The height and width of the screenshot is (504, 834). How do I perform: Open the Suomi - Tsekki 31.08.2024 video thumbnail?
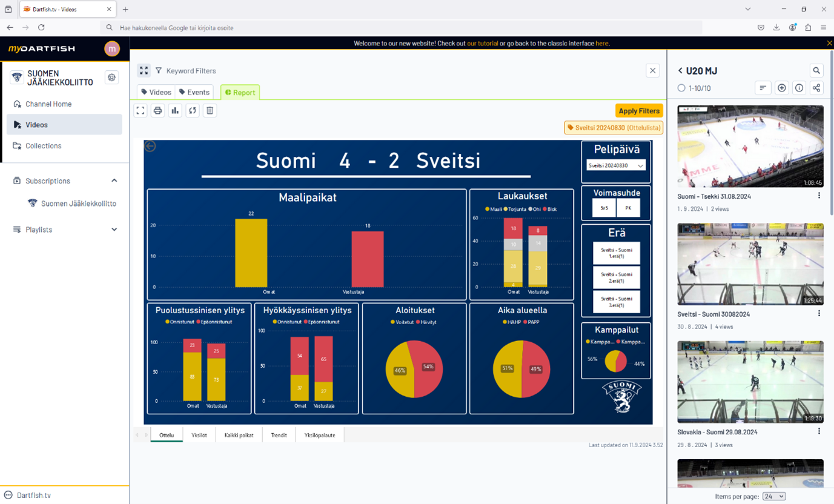pos(750,146)
